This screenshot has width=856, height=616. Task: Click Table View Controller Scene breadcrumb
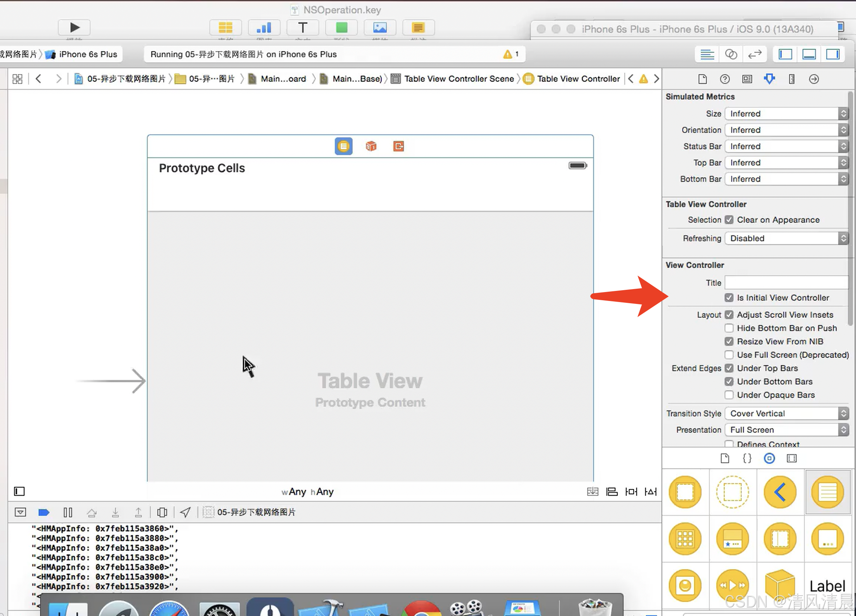(x=458, y=79)
